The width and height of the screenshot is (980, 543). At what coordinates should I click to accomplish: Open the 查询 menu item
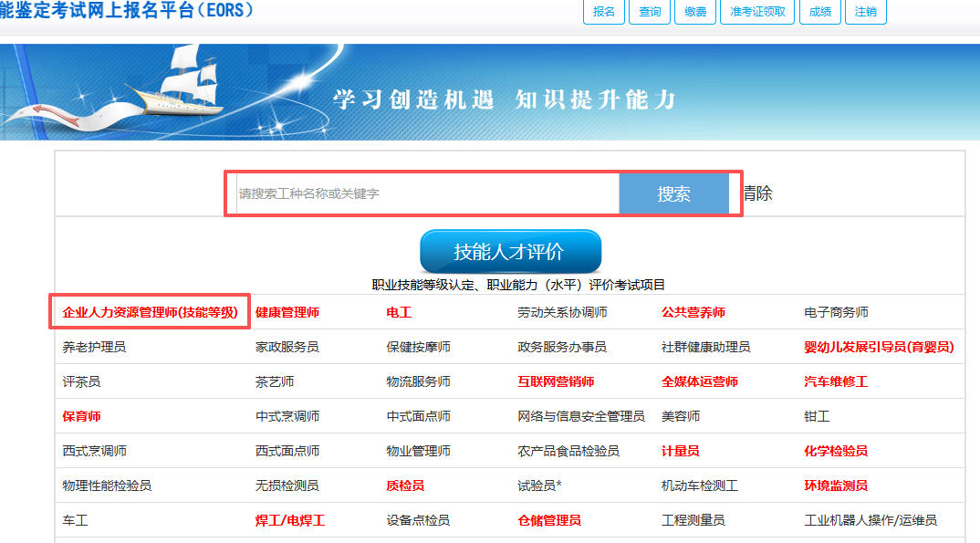tap(650, 12)
